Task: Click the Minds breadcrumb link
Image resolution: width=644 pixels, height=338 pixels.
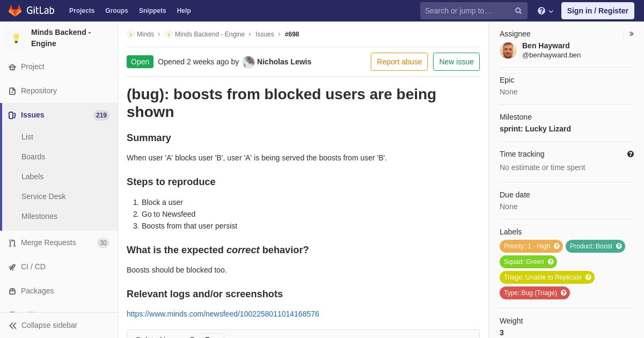Action: (x=145, y=34)
